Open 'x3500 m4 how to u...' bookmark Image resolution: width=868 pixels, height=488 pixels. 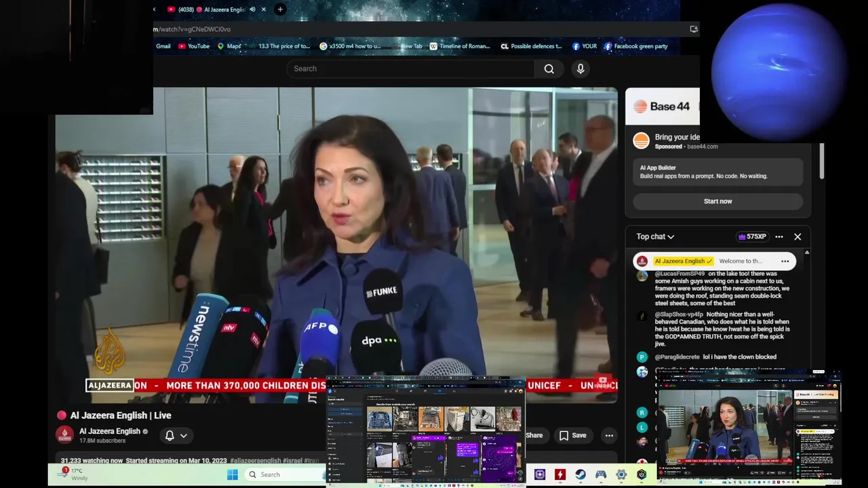tap(350, 46)
